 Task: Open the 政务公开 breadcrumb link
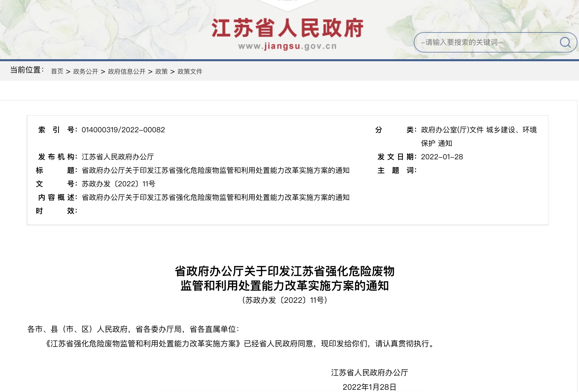(85, 71)
